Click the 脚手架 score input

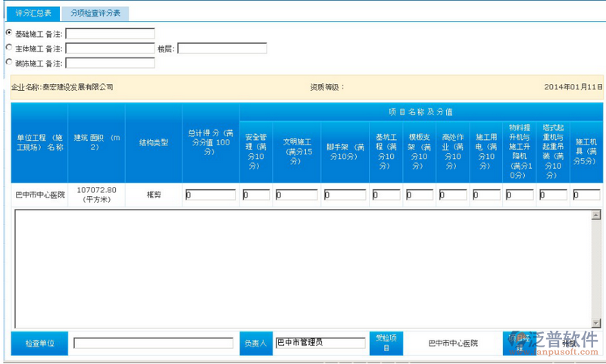click(x=345, y=194)
